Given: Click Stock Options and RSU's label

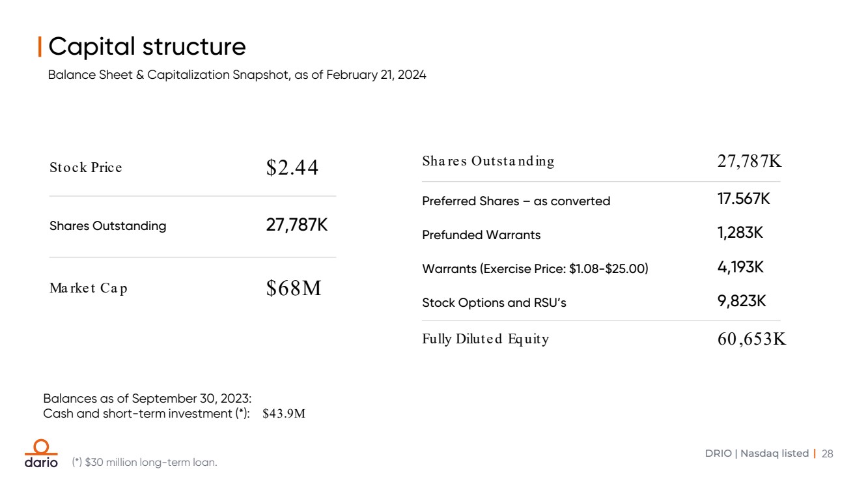Looking at the screenshot, I should pos(494,303).
